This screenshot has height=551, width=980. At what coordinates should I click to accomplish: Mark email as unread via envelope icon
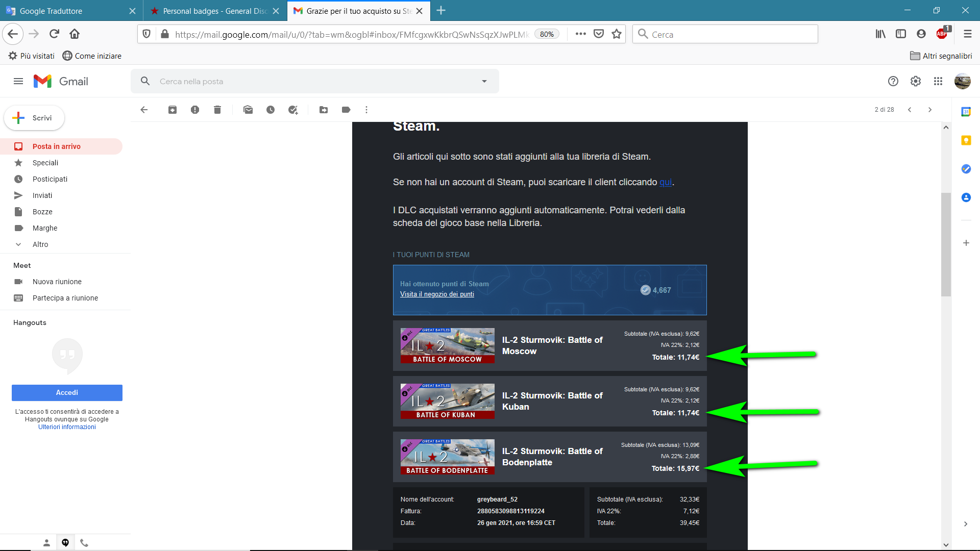click(x=248, y=110)
